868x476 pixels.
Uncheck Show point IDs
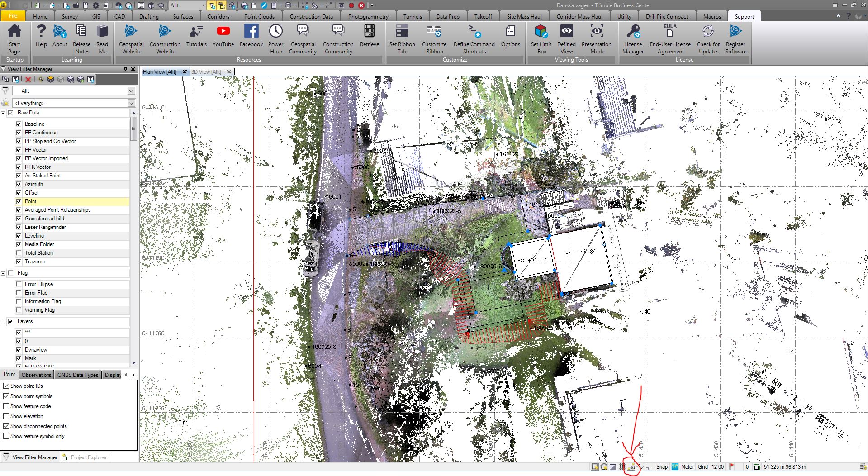click(x=6, y=386)
